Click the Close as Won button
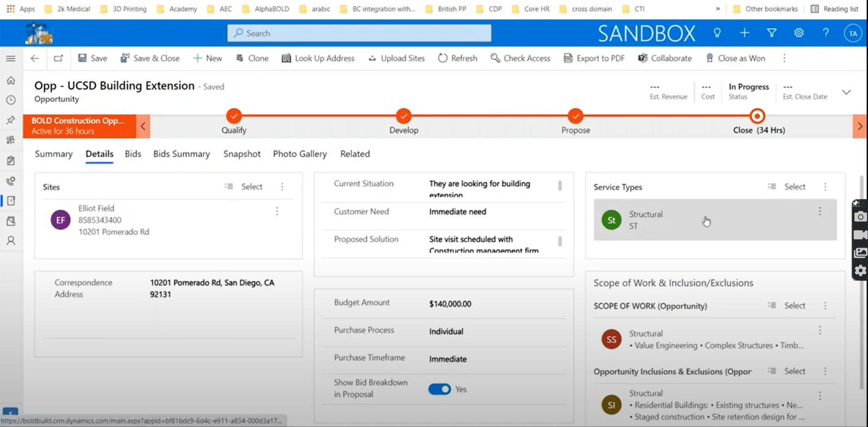 pos(735,58)
